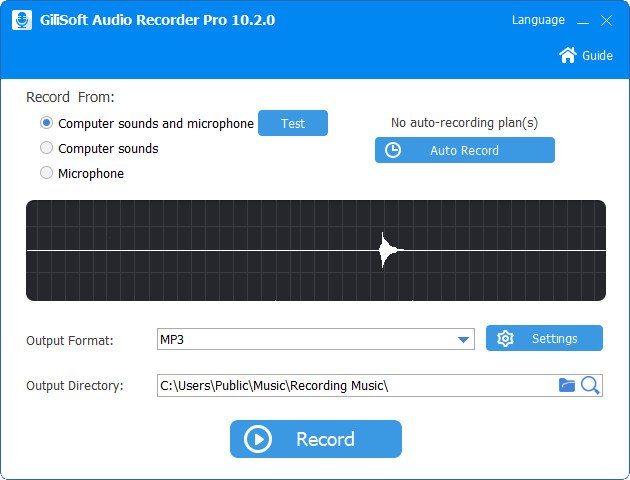Browse for output folder using folder icon
The width and height of the screenshot is (630, 480).
567,385
